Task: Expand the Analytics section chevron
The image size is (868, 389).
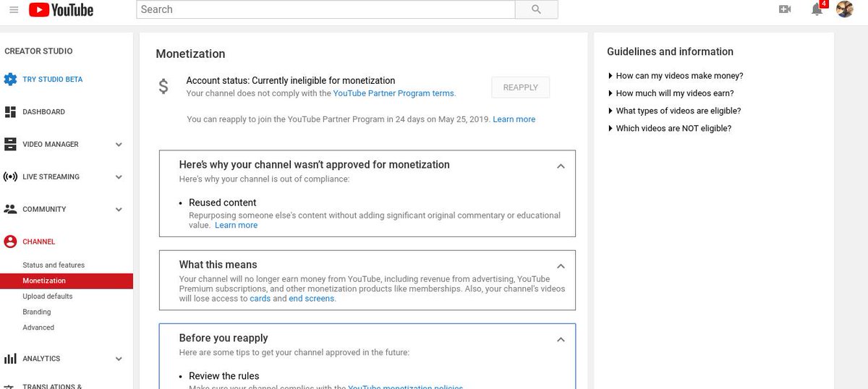Action: point(119,359)
